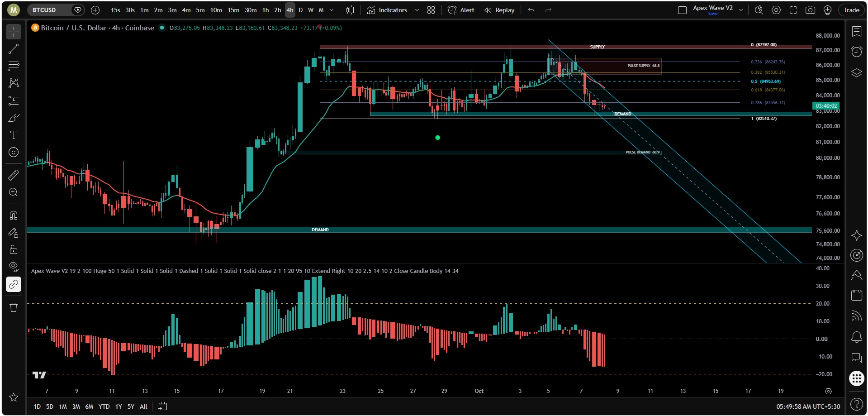Switch to the 1h timeframe
868x416 pixels.
[266, 10]
